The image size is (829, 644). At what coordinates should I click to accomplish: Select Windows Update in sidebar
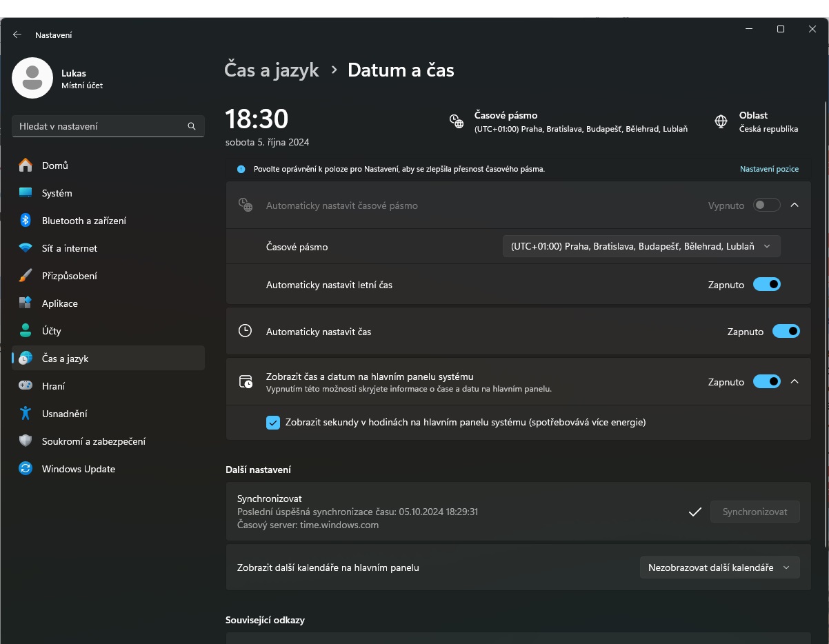[108, 469]
